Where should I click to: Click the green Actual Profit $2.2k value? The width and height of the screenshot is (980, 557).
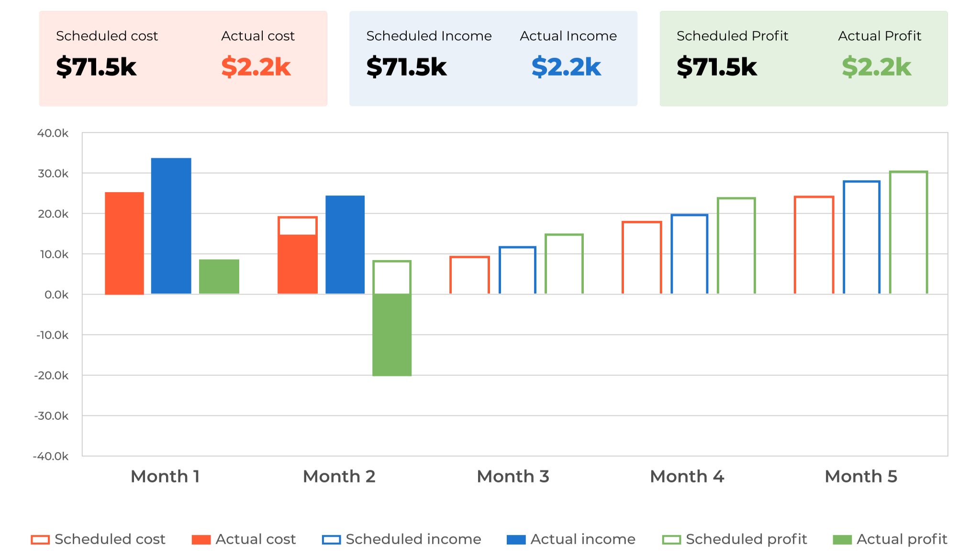pos(876,67)
